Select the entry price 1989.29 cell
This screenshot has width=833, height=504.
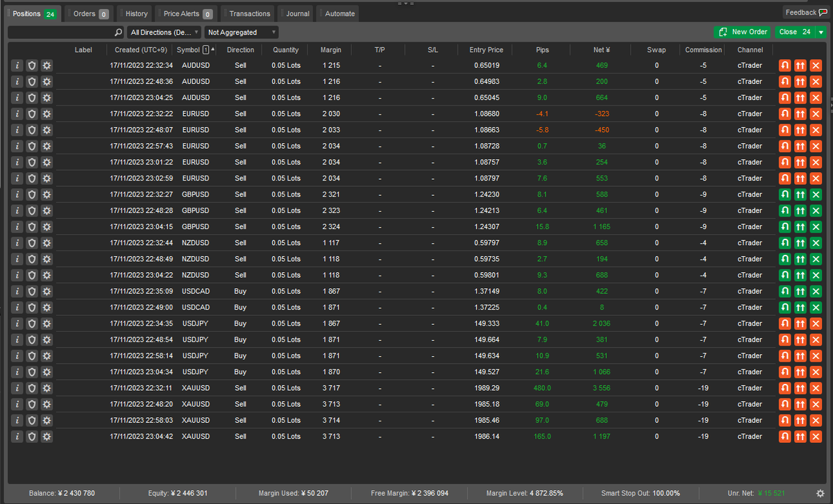(x=486, y=388)
